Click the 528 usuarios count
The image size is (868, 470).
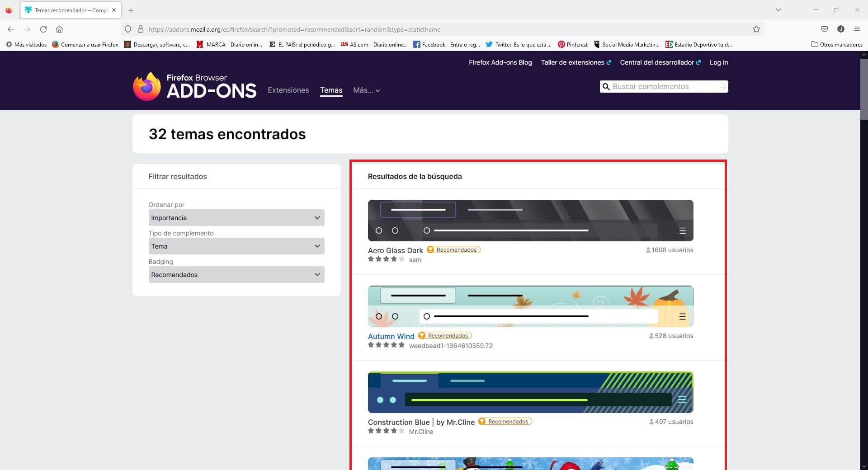(x=671, y=336)
